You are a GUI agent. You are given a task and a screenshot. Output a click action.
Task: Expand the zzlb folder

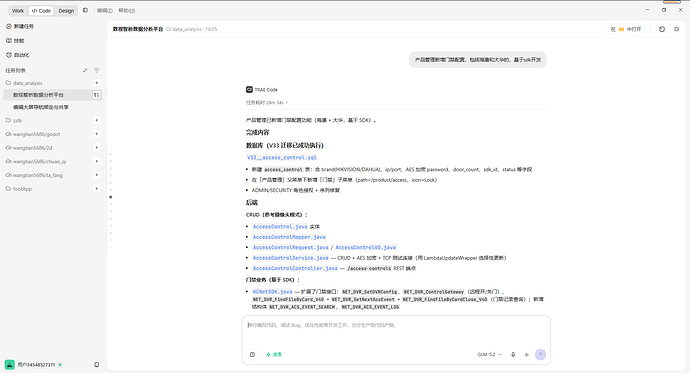click(x=14, y=120)
